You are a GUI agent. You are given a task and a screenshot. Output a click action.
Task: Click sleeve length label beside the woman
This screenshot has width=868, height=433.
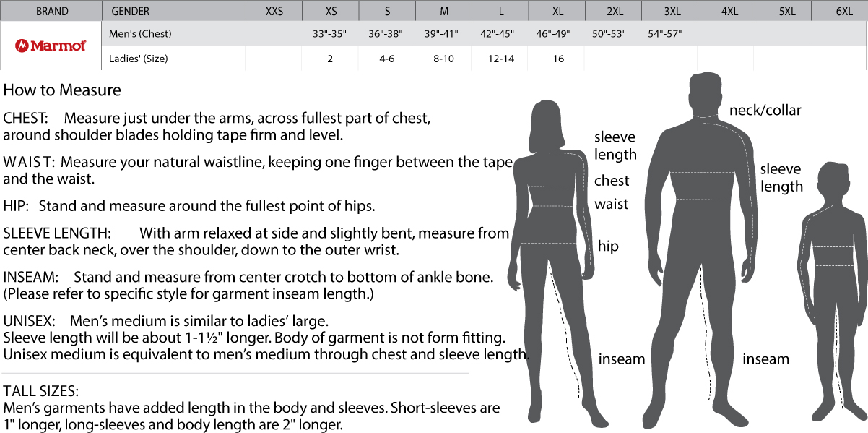(615, 145)
